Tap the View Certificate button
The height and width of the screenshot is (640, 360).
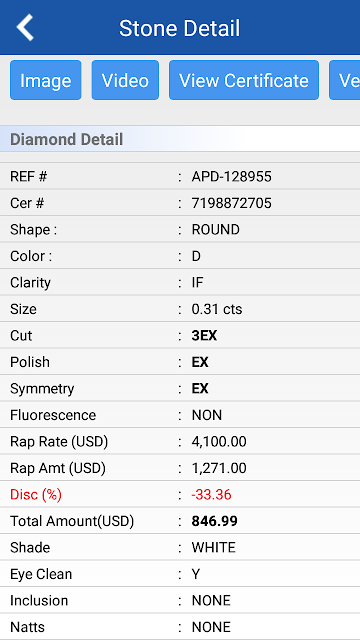pyautogui.click(x=244, y=80)
